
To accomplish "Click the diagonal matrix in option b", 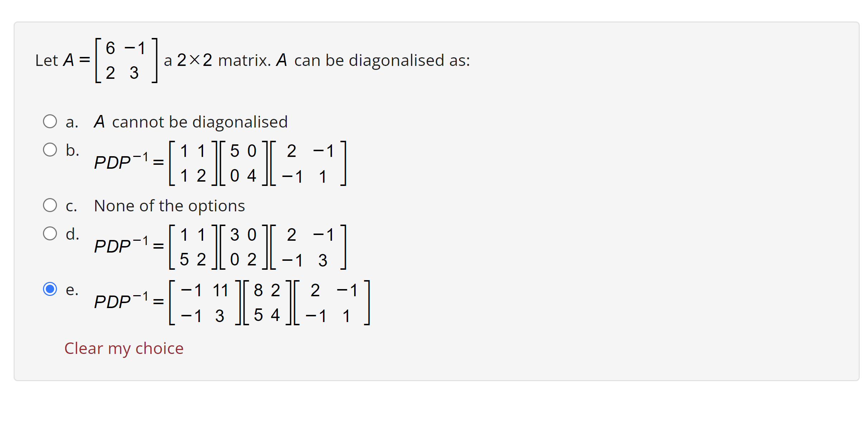I will 243,163.
